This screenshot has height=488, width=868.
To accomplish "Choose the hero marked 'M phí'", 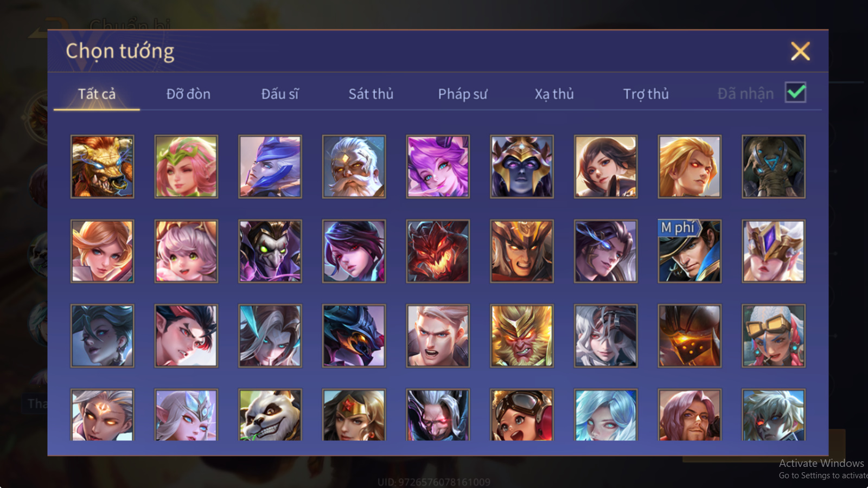I will [x=690, y=251].
